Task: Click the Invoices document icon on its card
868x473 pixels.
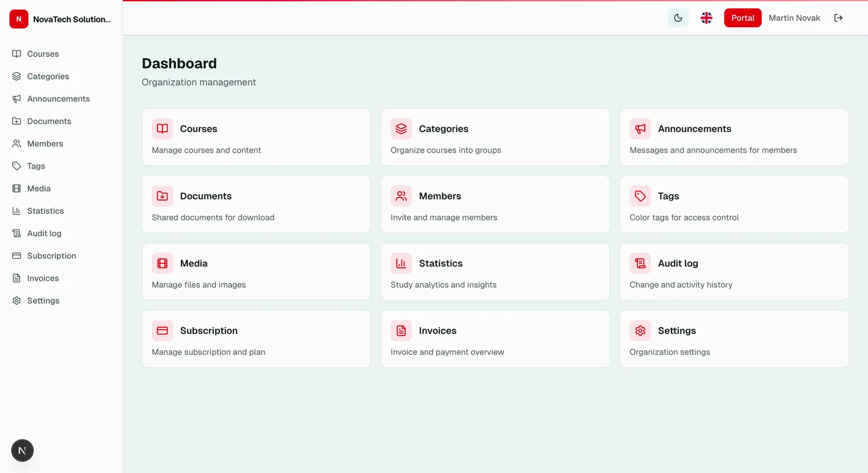Action: 401,330
